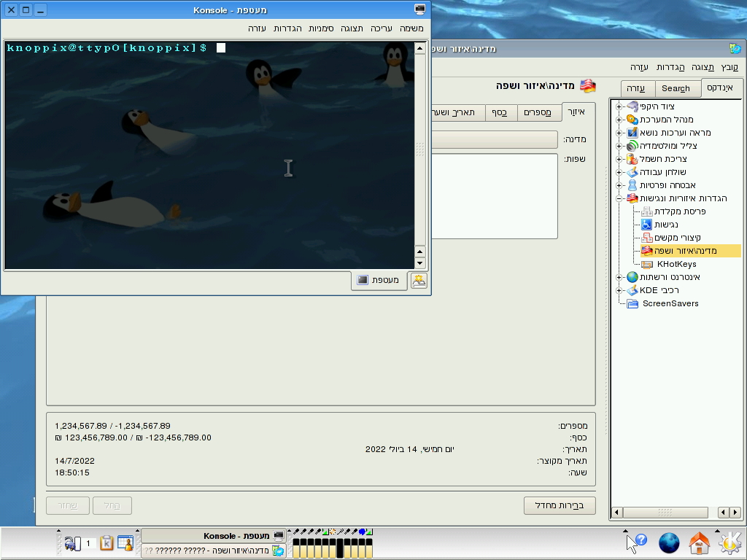Viewport: 747px width, 560px height.
Task: Click the preview time 18:50:15
Action: tap(72, 472)
